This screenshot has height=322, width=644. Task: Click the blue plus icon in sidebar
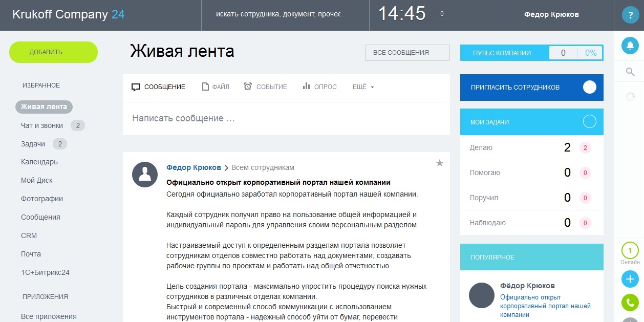630,279
